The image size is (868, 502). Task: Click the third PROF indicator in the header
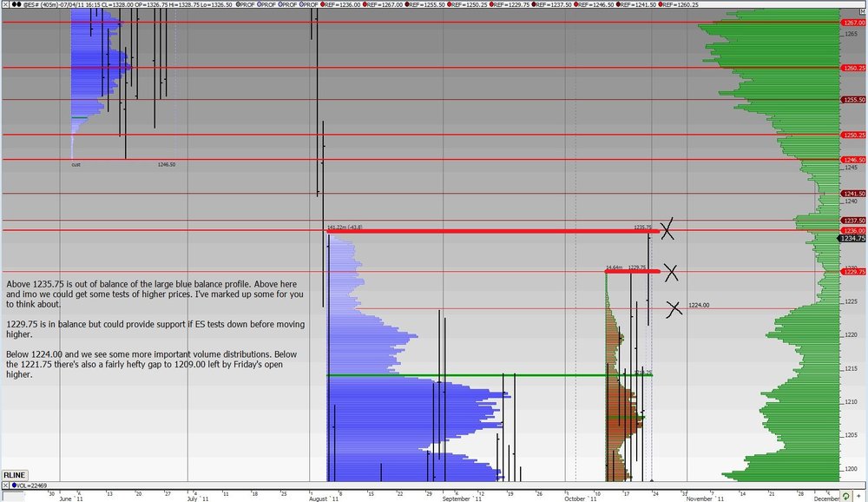click(x=287, y=4)
